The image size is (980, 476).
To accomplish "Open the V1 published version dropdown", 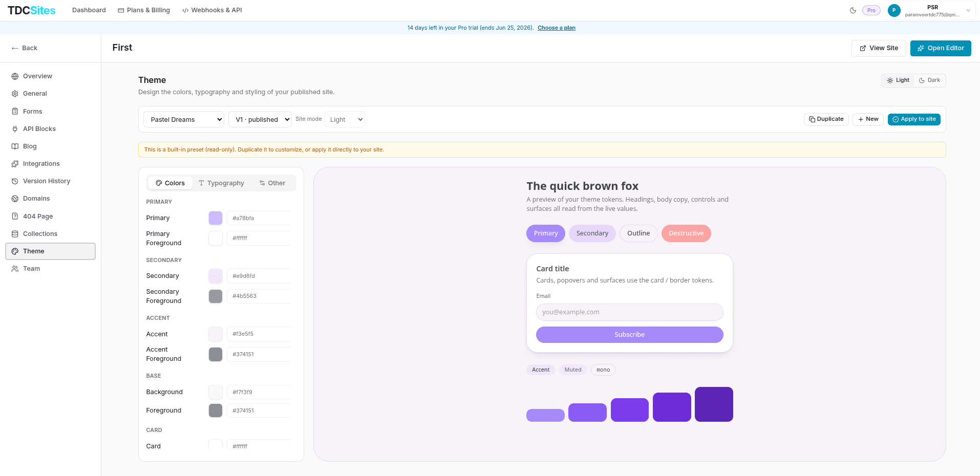I will pyautogui.click(x=260, y=119).
